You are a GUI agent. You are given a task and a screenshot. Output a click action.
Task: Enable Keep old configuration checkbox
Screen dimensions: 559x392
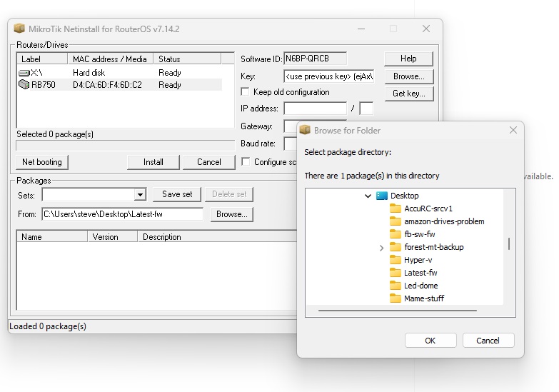[246, 91]
